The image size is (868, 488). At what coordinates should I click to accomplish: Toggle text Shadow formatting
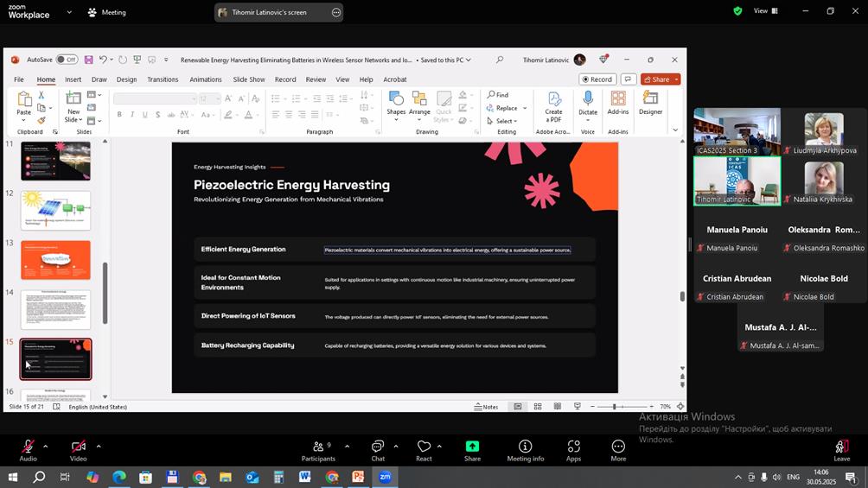point(157,115)
